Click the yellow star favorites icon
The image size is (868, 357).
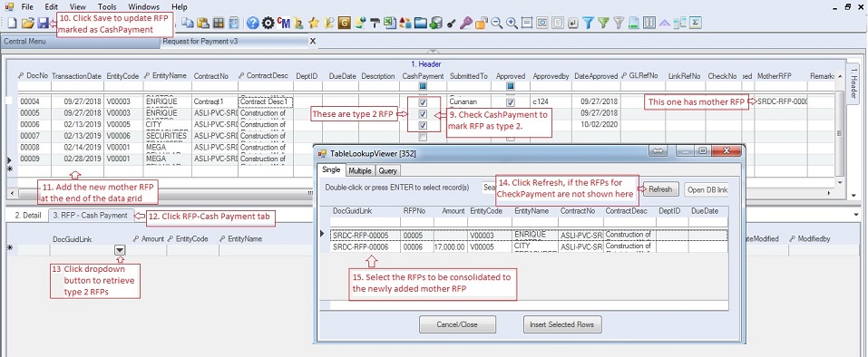click(x=314, y=23)
